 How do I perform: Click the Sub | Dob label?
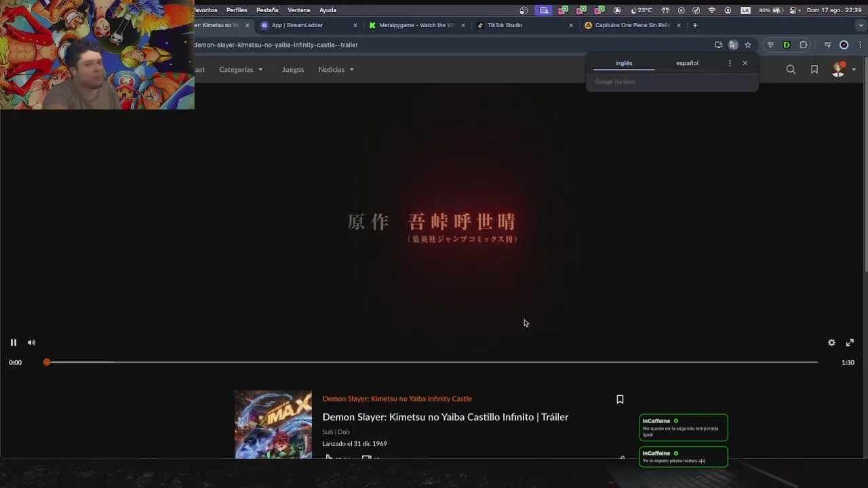[336, 432]
